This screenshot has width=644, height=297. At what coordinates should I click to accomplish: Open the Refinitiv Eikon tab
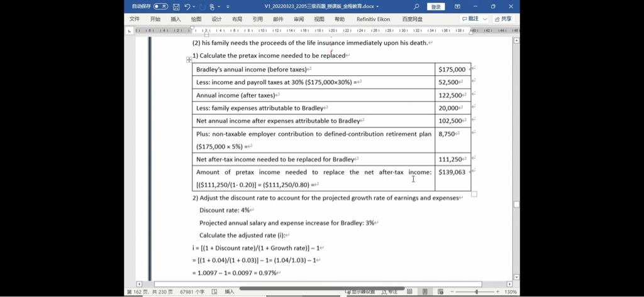click(x=374, y=19)
